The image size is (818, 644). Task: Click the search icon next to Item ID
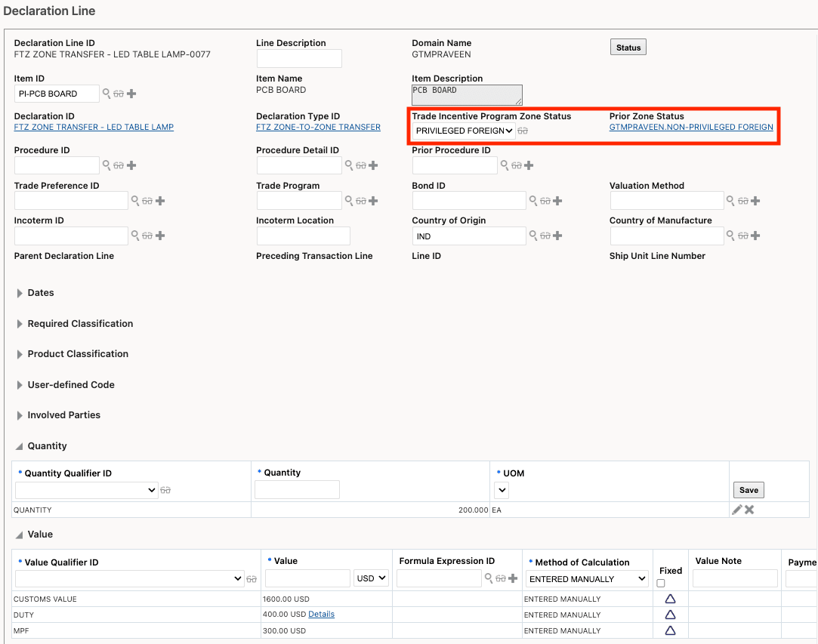[106, 94]
